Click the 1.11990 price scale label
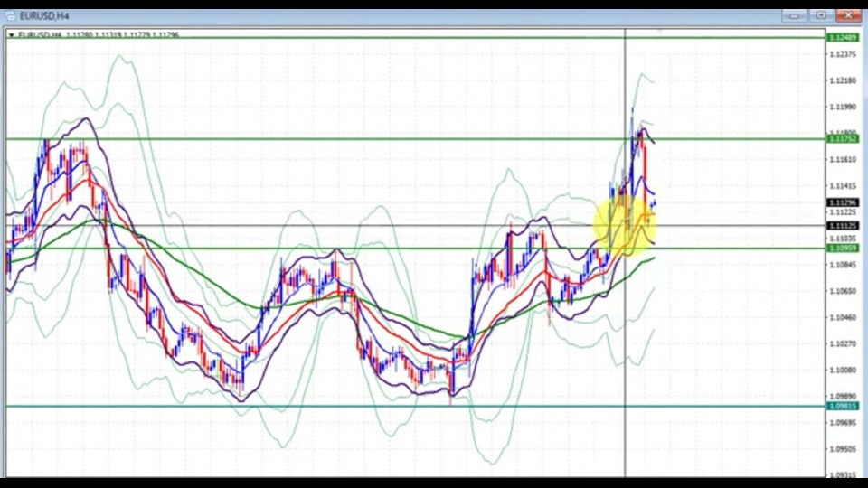868x488 pixels. point(843,107)
